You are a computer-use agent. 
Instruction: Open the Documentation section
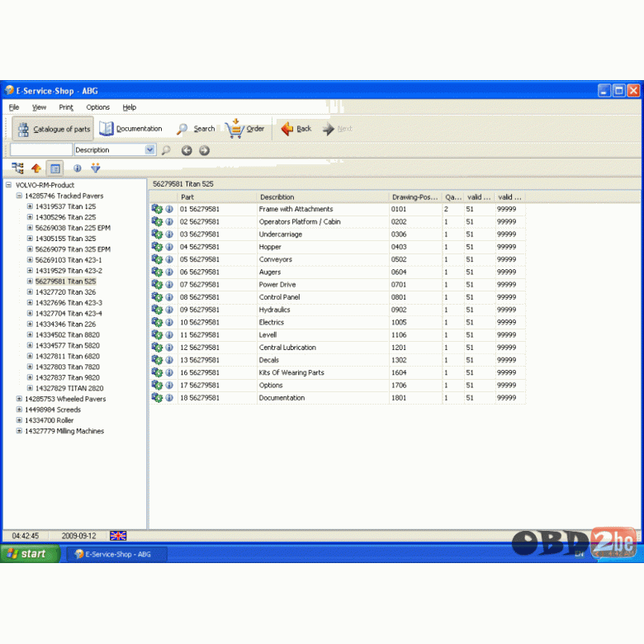[x=131, y=129]
